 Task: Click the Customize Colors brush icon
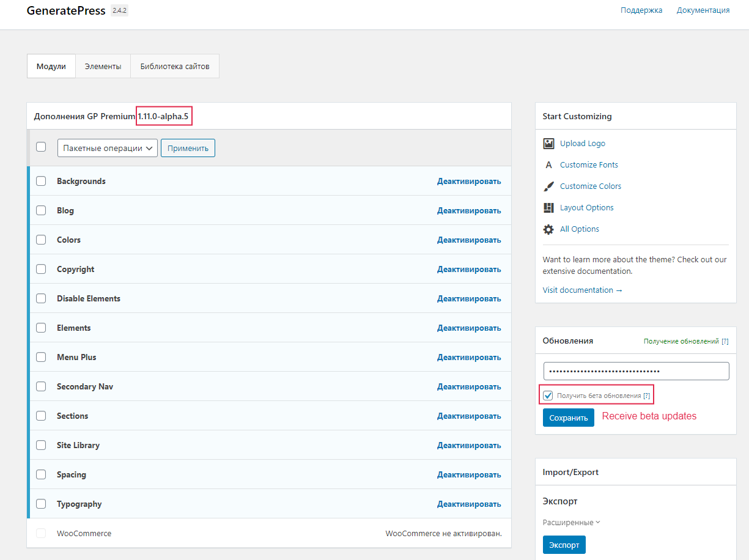tap(548, 186)
